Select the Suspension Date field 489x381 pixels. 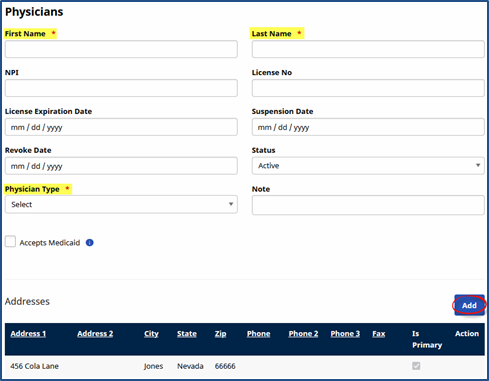368,127
